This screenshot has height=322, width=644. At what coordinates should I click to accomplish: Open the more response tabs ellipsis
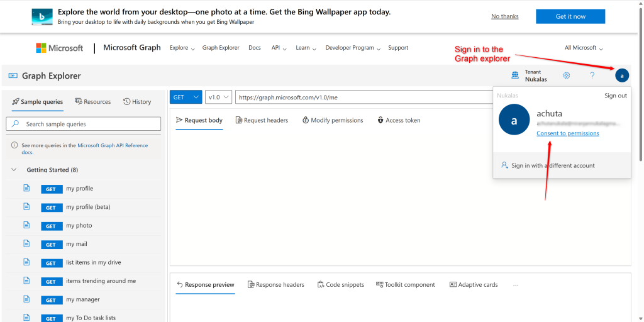[x=516, y=285]
